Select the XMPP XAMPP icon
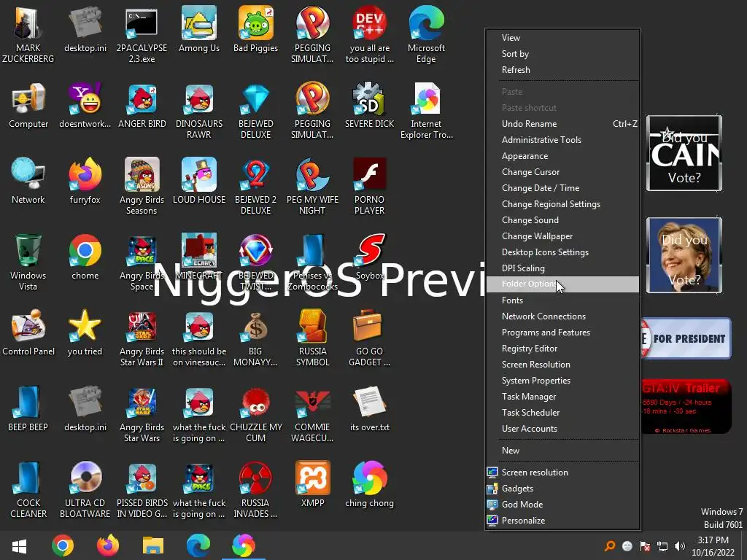Screen dimensions: 747x560 point(312,484)
